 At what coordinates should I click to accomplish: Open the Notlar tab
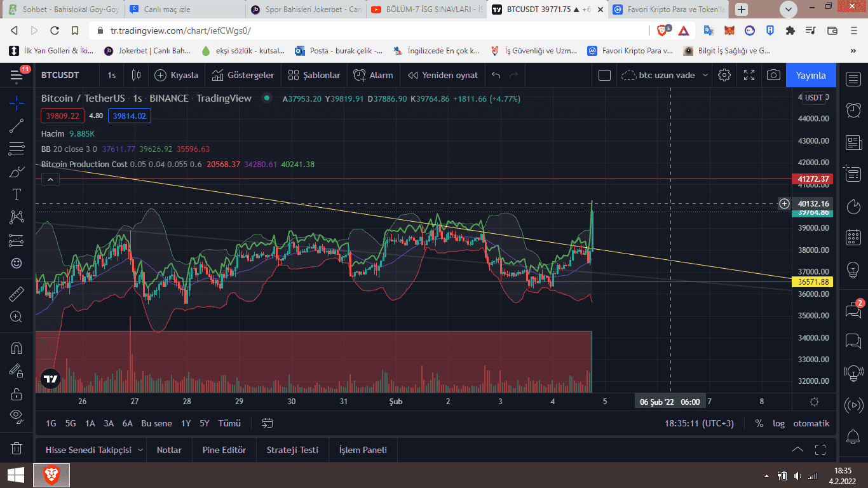tap(169, 450)
